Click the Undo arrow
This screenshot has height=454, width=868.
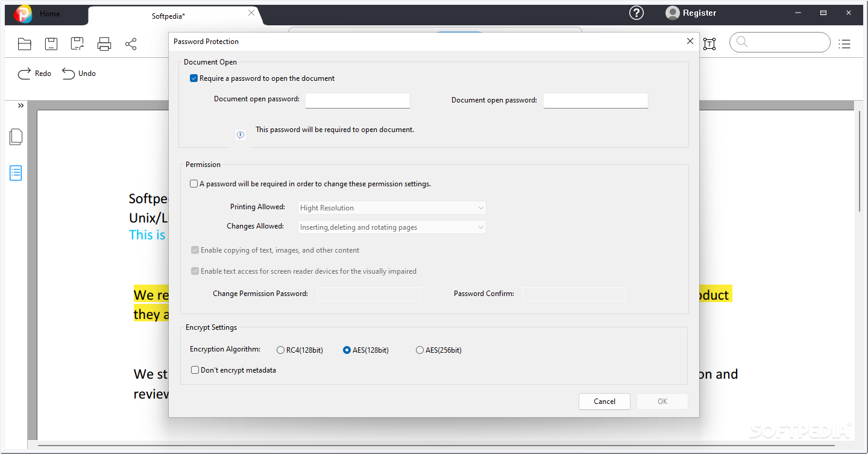tap(69, 74)
